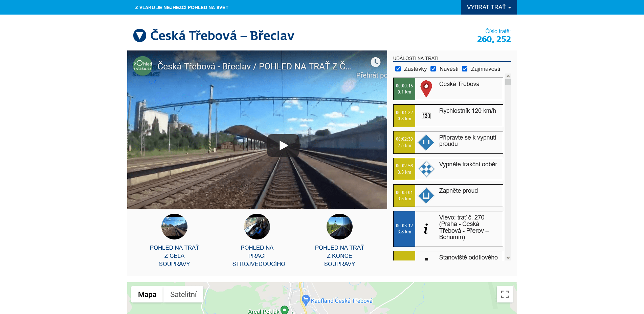644x314 pixels.
Task: Uncheck the Zastávky checkbox
Action: (x=398, y=69)
